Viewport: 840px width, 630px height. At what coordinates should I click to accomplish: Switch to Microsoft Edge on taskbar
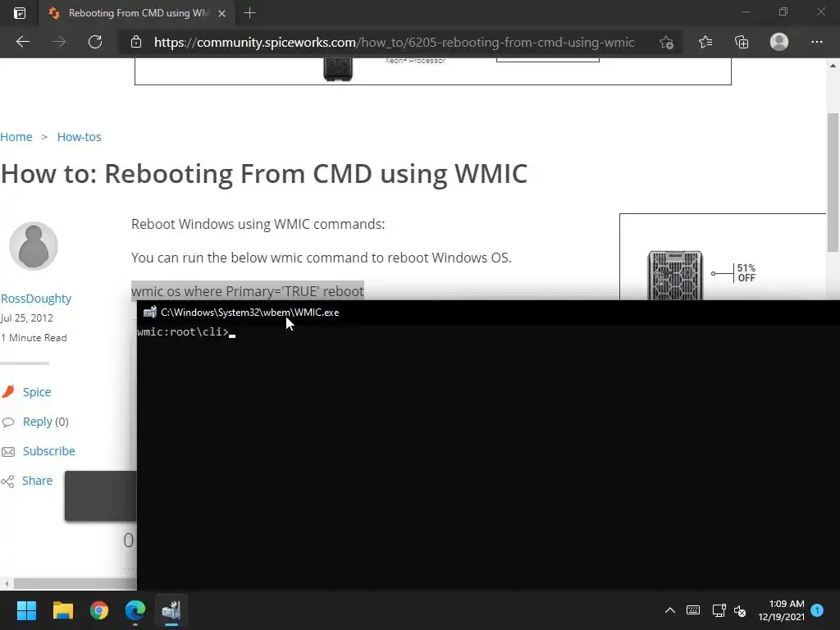(x=135, y=609)
